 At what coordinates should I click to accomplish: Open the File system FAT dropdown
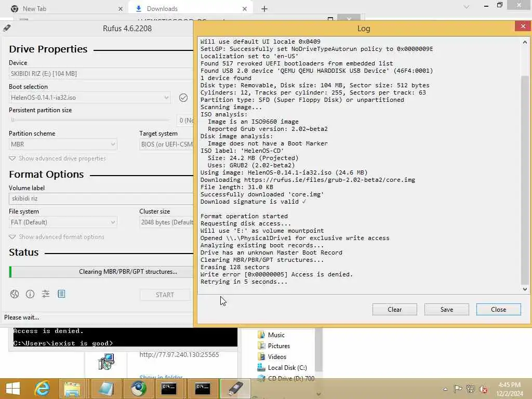63,222
